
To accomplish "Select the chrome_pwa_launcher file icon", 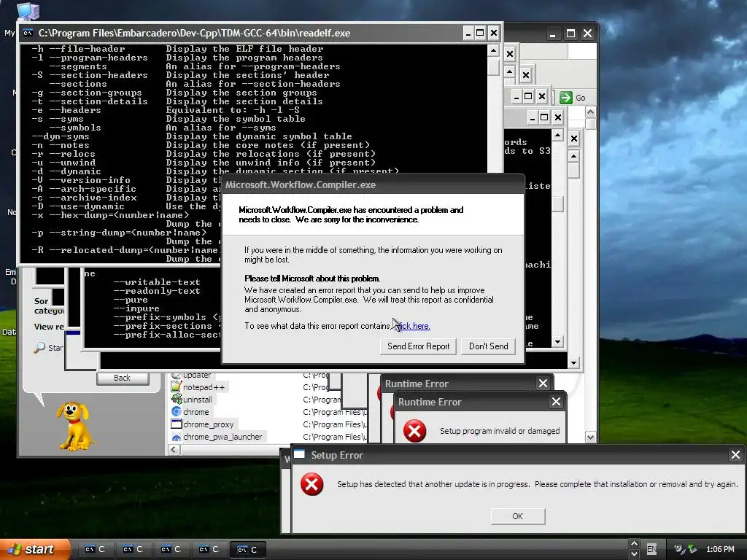I will pos(177,437).
